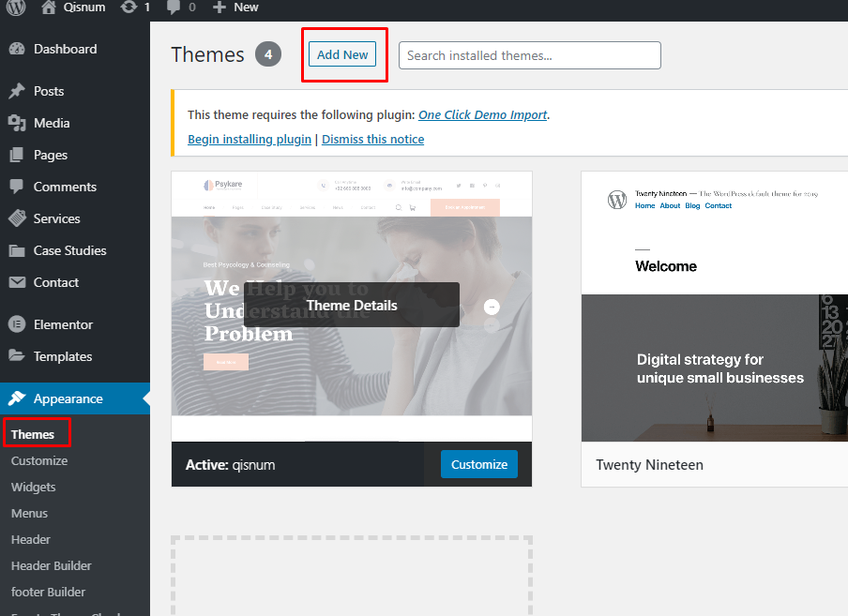Image resolution: width=848 pixels, height=616 pixels.
Task: Click the WordPress logo in admin bar
Action: point(16,8)
